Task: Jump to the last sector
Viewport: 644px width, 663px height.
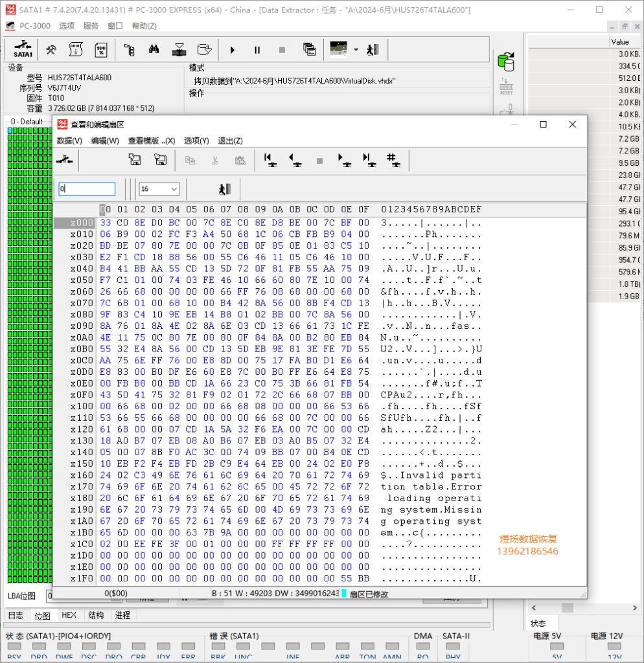Action: click(369, 160)
